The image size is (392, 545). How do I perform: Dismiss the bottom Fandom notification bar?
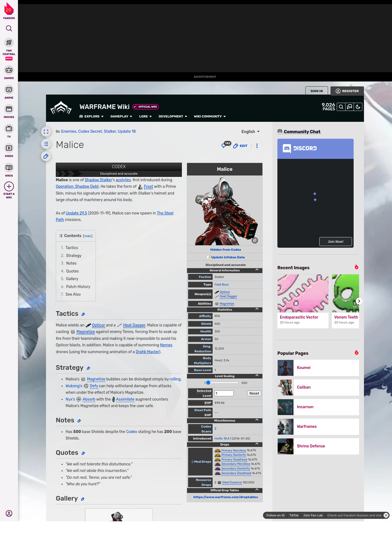coord(386,515)
